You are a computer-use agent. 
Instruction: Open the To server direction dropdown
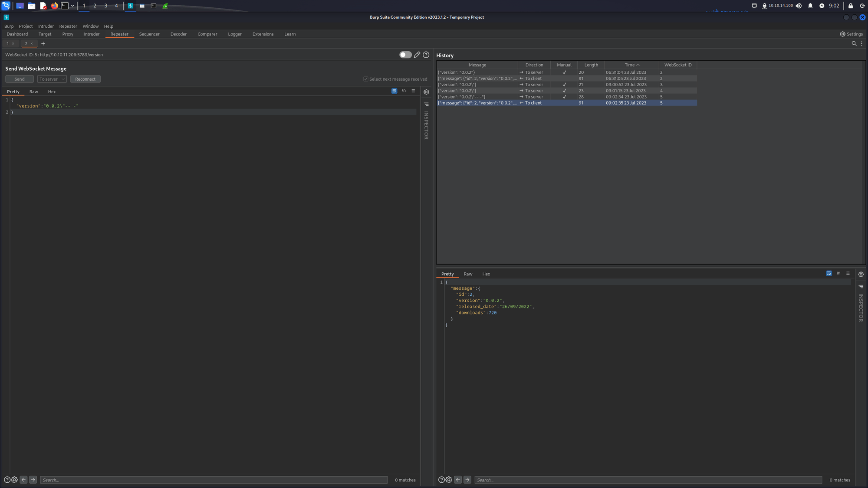pos(52,79)
